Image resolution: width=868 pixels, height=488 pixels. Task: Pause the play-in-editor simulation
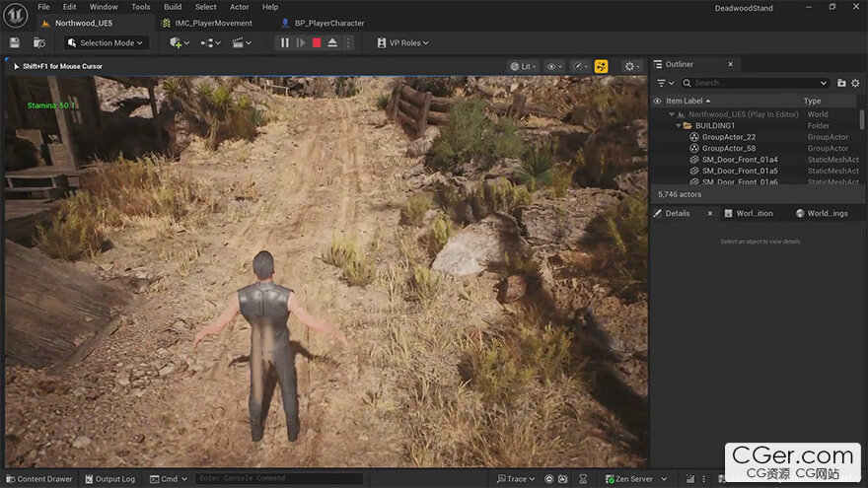pos(285,42)
